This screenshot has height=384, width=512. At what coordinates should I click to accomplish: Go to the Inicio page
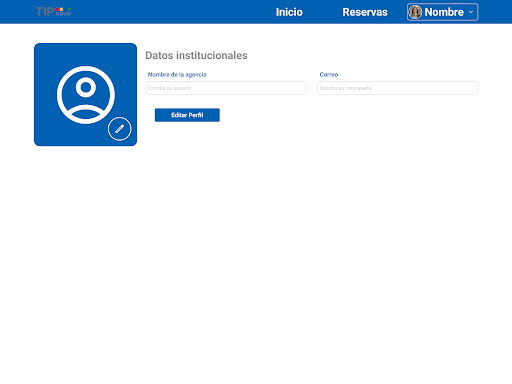[x=289, y=12]
